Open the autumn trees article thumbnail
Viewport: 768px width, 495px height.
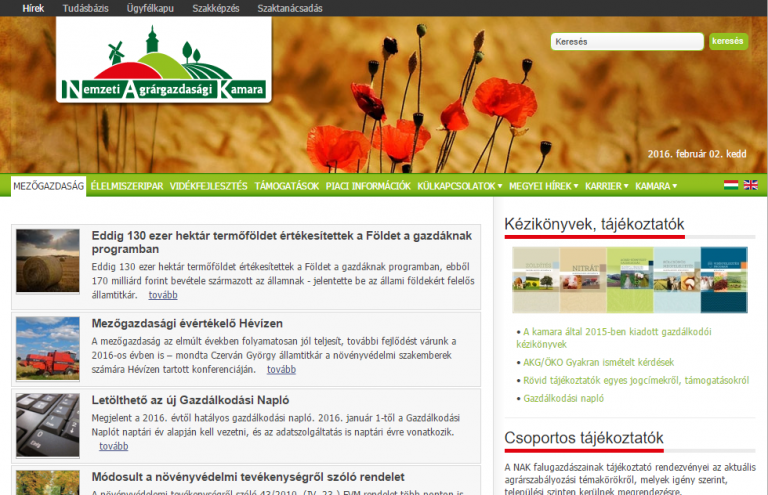(48, 483)
